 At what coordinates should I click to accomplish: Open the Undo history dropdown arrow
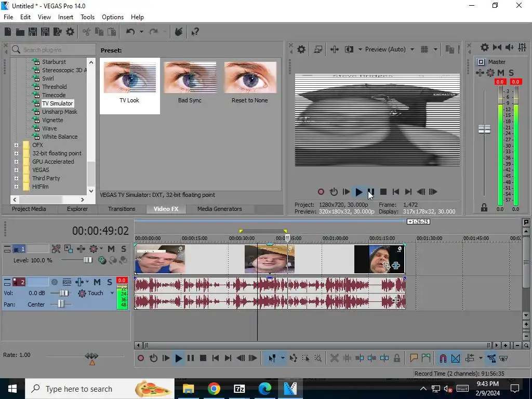click(141, 32)
